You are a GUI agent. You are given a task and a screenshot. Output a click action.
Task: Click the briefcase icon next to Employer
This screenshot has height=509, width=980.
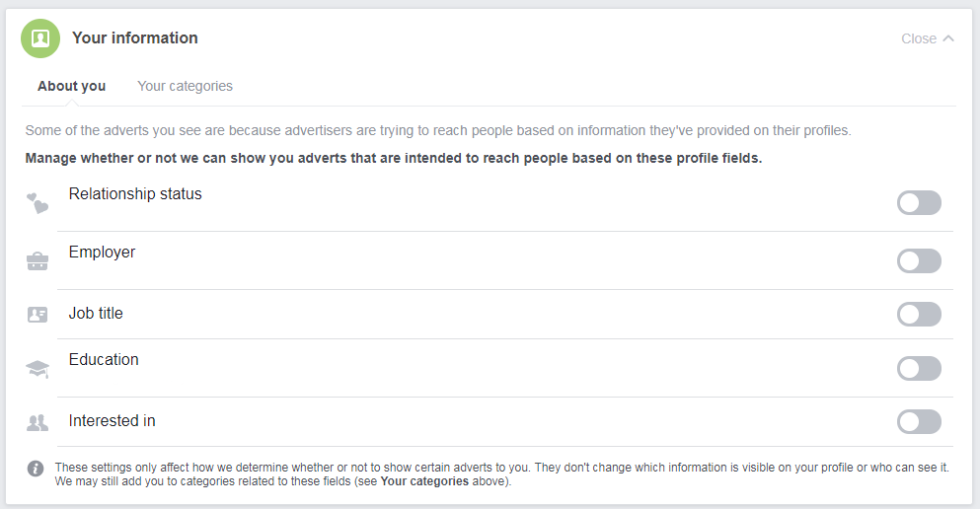[x=38, y=261]
